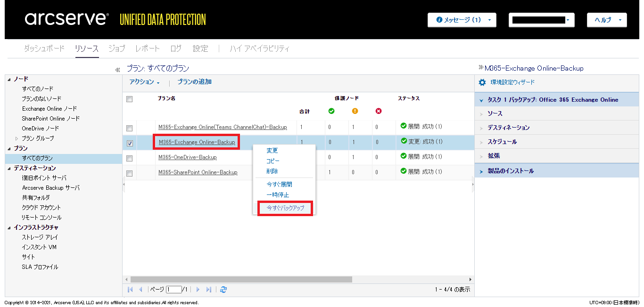Check the M365-OneDrive-Backup checkbox
The width and height of the screenshot is (644, 307).
point(130,158)
